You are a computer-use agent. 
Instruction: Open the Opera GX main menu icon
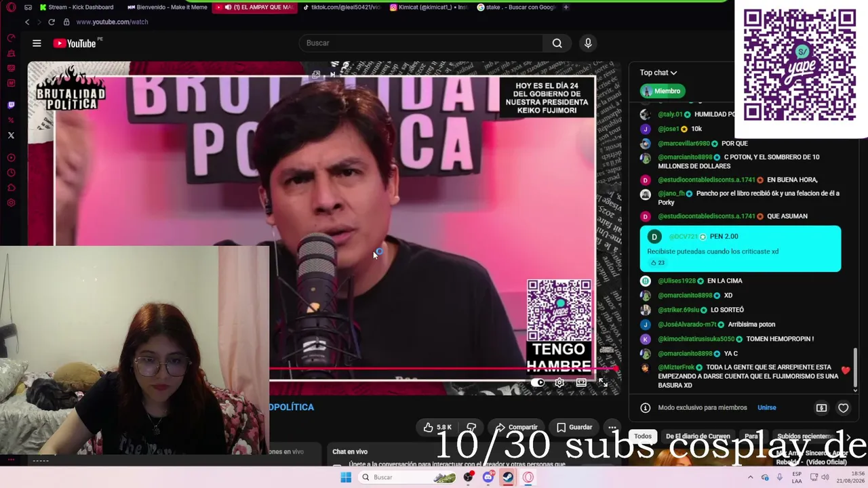[11, 7]
